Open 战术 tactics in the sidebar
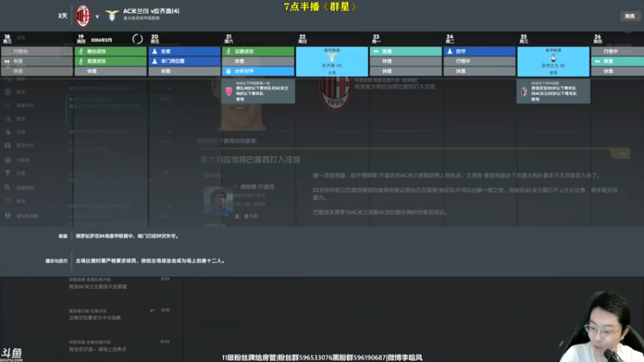 (21, 92)
